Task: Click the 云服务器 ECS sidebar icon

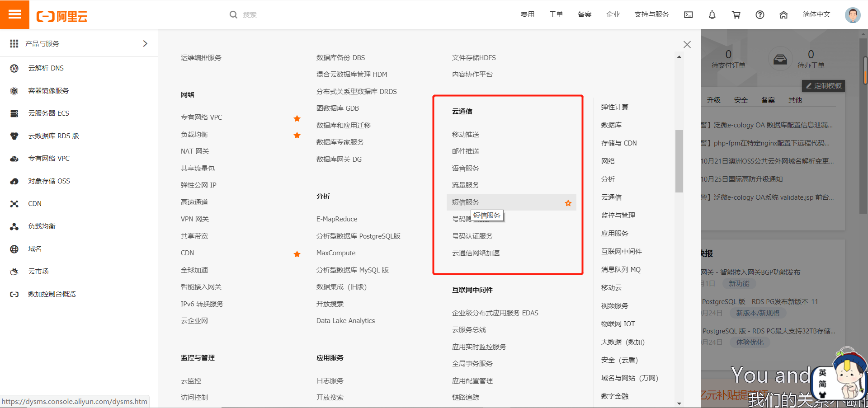Action: [14, 113]
